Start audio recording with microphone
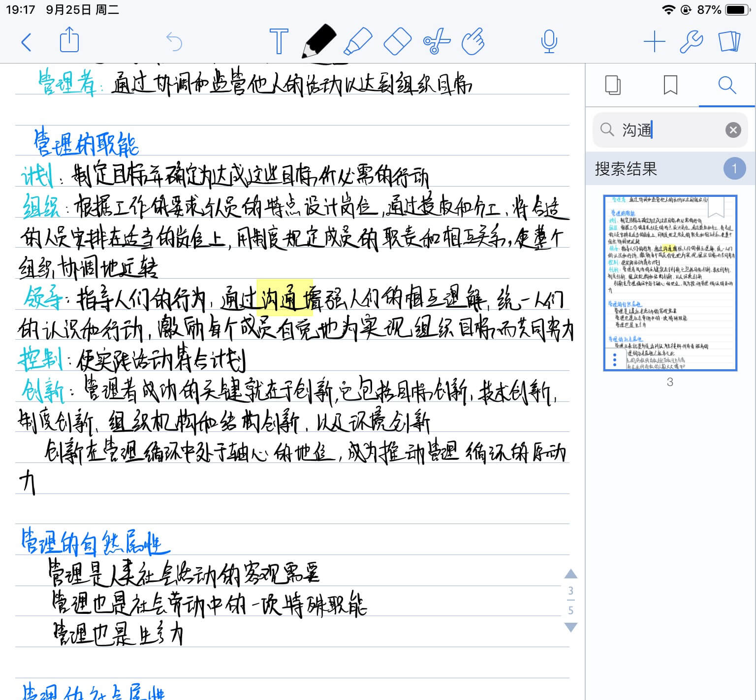The width and height of the screenshot is (756, 700). coord(549,41)
